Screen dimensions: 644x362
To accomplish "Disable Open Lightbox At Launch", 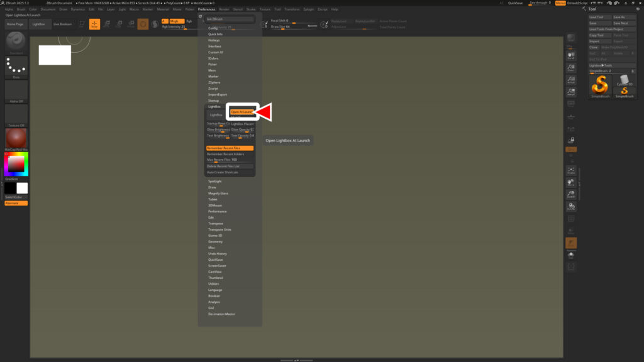I will [241, 112].
